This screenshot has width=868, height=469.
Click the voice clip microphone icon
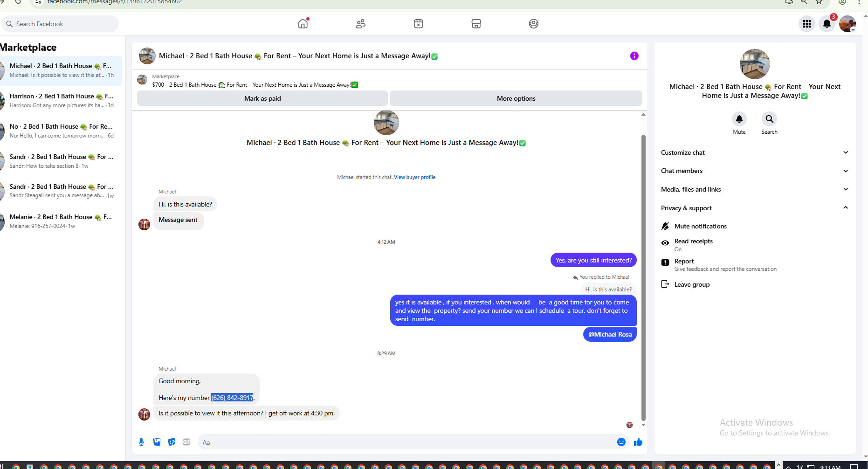pyautogui.click(x=141, y=442)
